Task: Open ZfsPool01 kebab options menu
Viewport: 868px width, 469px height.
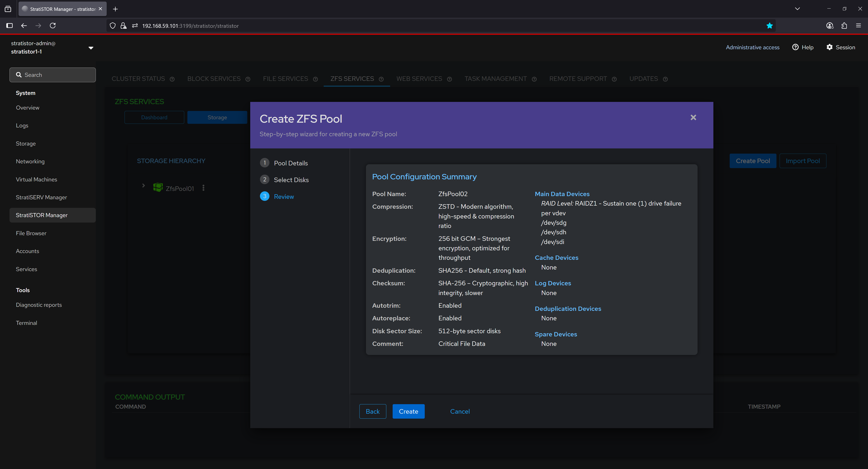Action: click(x=203, y=188)
